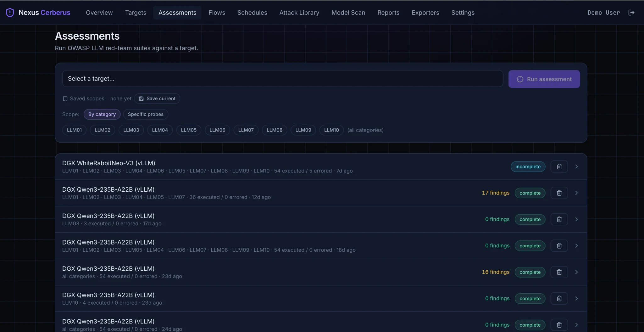This screenshot has height=332, width=644.
Task: Click the 17 findings label
Action: pyautogui.click(x=496, y=193)
